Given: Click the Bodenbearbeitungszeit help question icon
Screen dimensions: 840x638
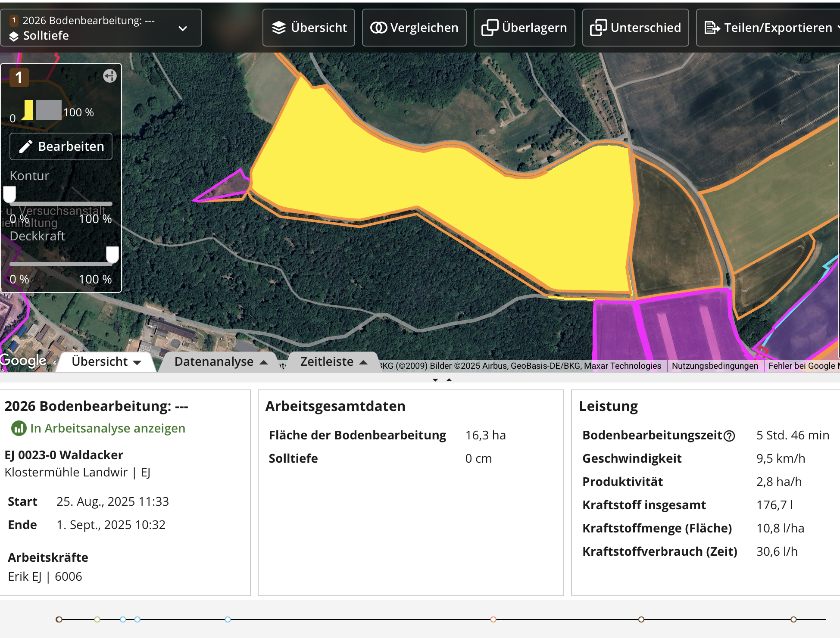Looking at the screenshot, I should click(x=729, y=436).
